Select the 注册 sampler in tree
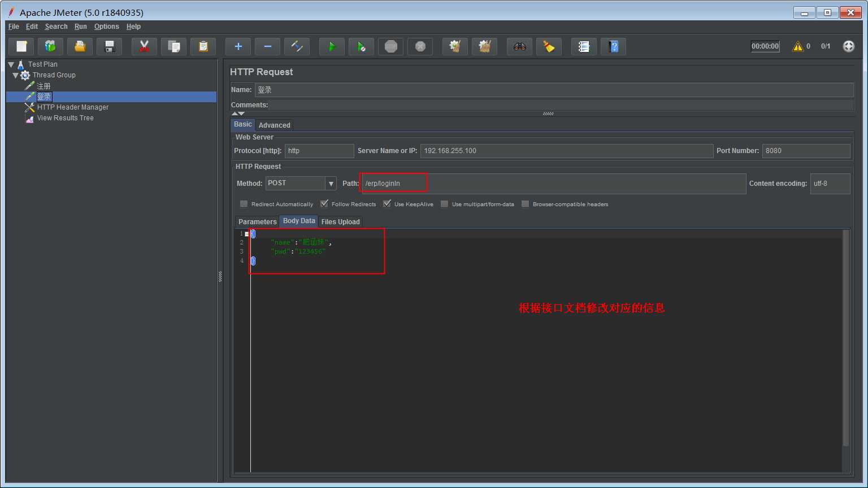 point(44,86)
